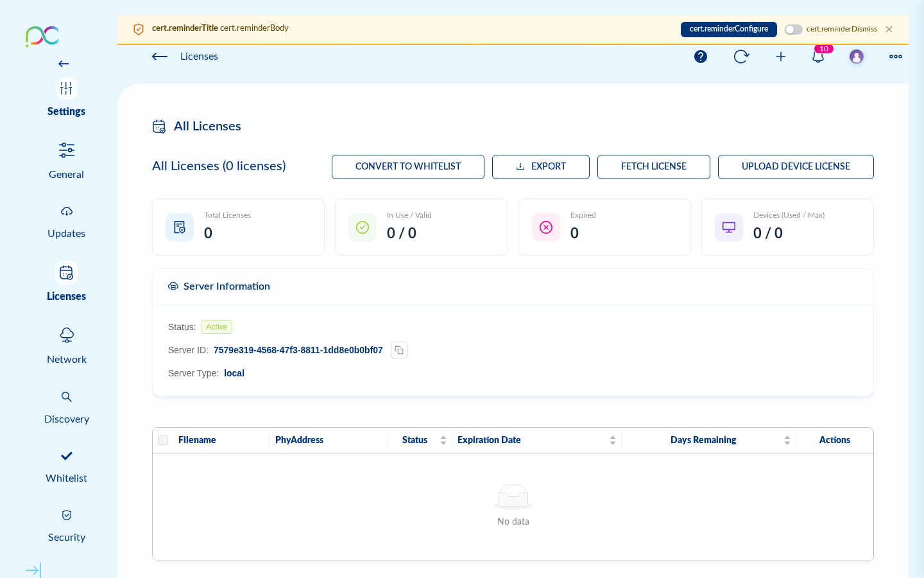Click the help question mark icon
This screenshot has height=578, width=924.
coord(701,57)
